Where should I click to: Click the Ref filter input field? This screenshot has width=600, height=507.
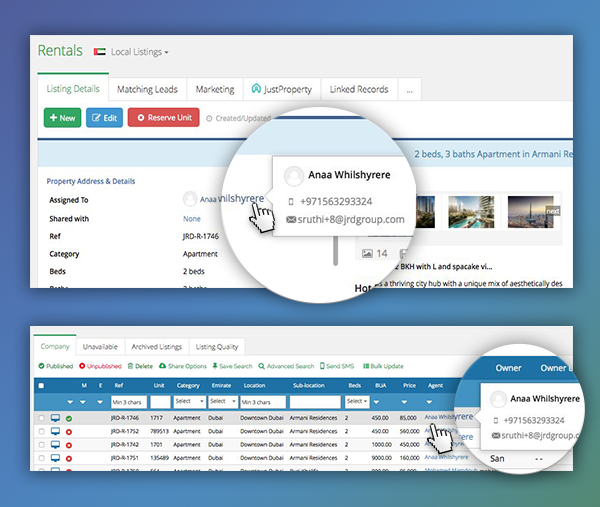(129, 402)
